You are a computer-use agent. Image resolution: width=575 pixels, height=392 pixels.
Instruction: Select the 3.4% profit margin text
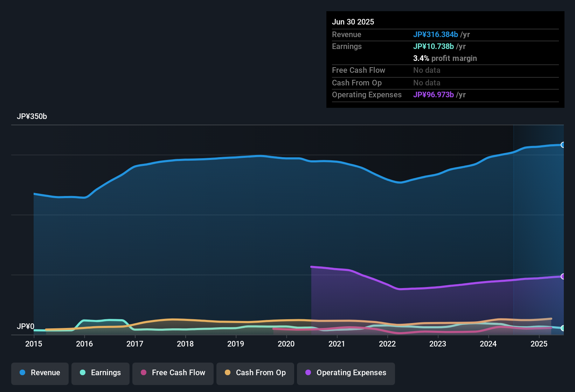445,58
